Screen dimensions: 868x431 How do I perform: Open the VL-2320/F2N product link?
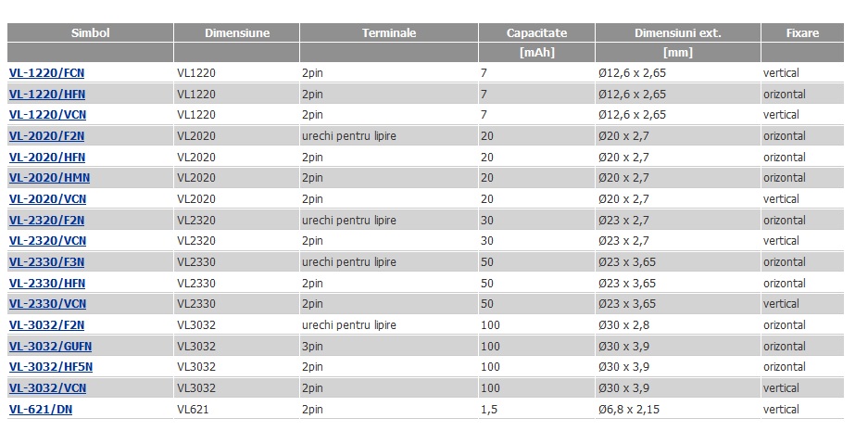[46, 221]
